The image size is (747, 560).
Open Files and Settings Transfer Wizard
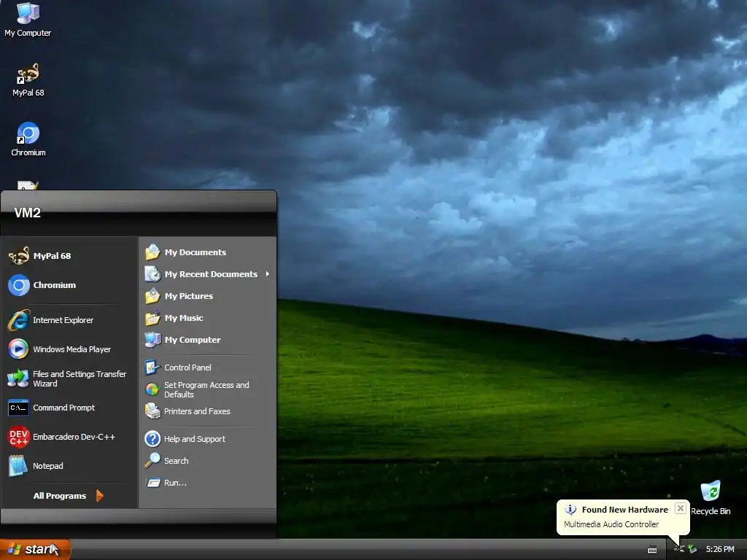pos(69,378)
